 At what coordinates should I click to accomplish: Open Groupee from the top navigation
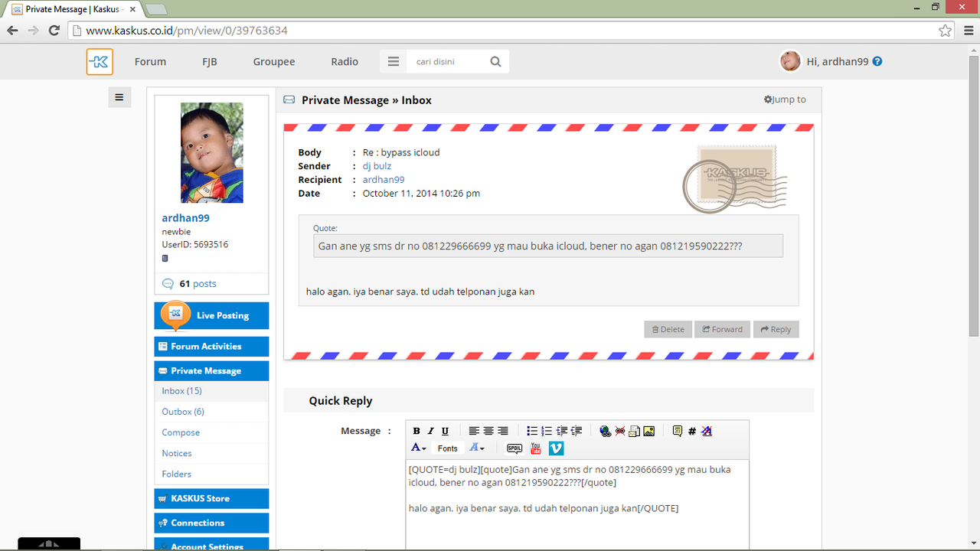coord(274,62)
